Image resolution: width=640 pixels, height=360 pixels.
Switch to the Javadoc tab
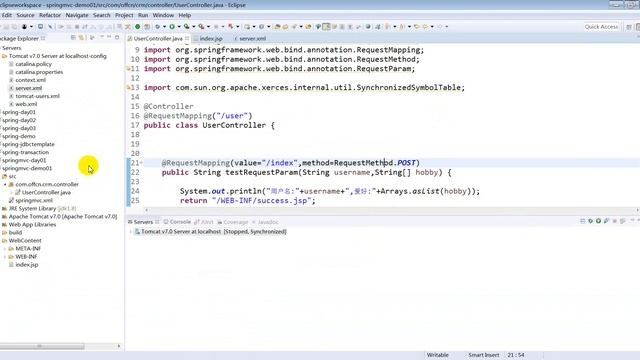click(265, 222)
